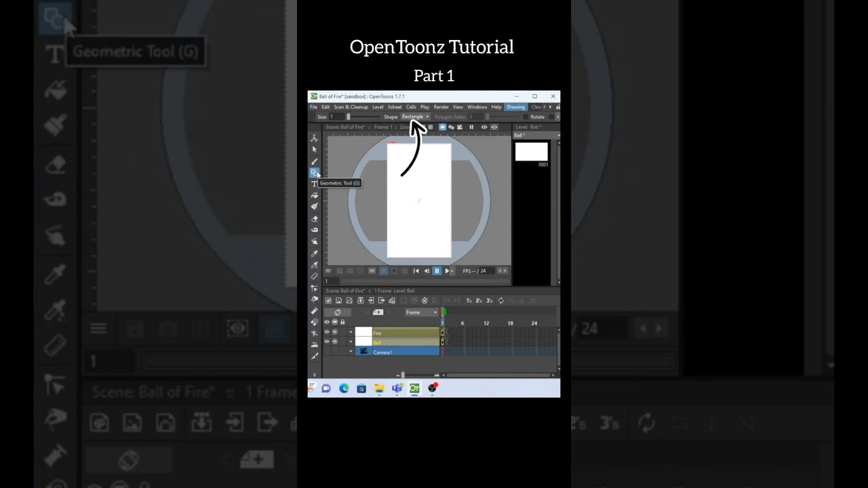
Task: Select the Control Point Editor tool
Action: [x=314, y=289]
